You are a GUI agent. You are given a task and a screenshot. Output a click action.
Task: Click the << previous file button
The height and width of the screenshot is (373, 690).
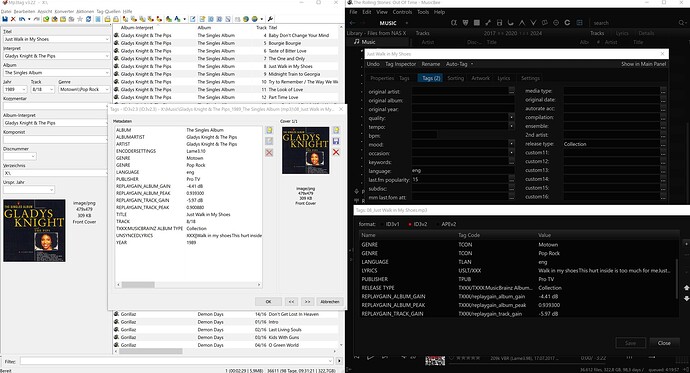[x=291, y=302]
